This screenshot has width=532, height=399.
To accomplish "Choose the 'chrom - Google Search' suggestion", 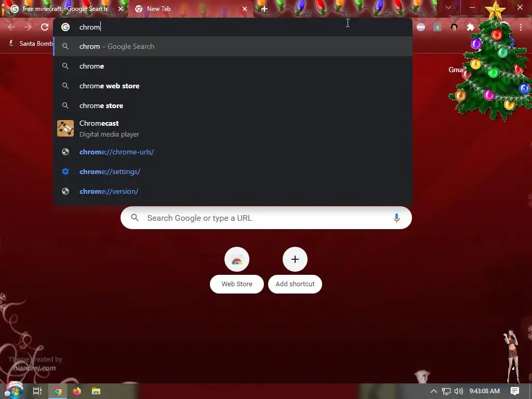I will point(233,46).
